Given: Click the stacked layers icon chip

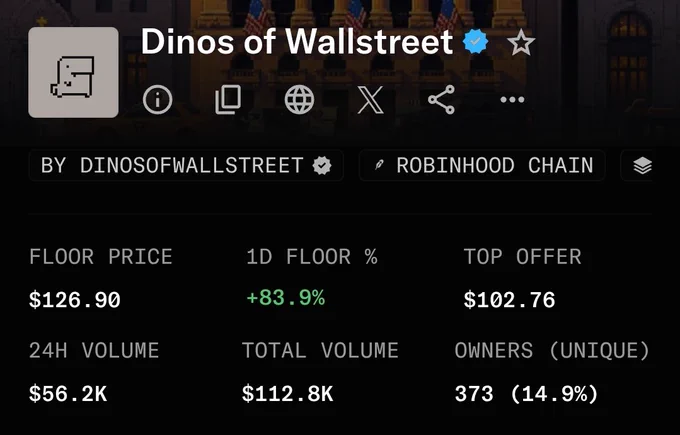Looking at the screenshot, I should point(642,165).
